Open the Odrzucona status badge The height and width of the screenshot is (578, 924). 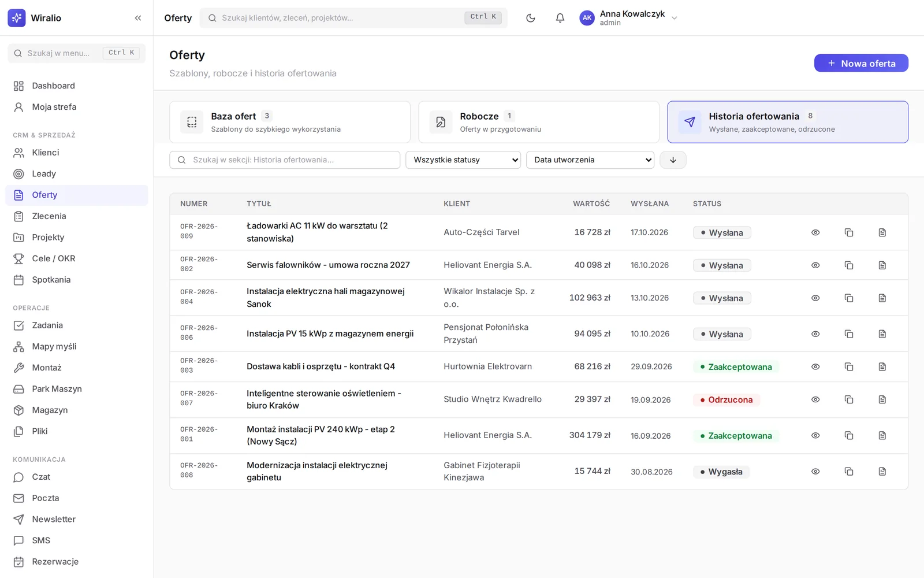(726, 400)
